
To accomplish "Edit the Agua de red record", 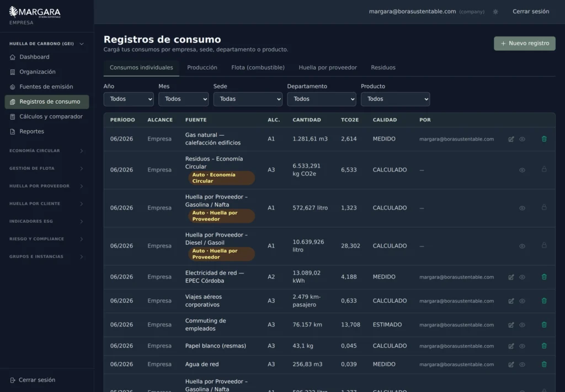I will 511,364.
